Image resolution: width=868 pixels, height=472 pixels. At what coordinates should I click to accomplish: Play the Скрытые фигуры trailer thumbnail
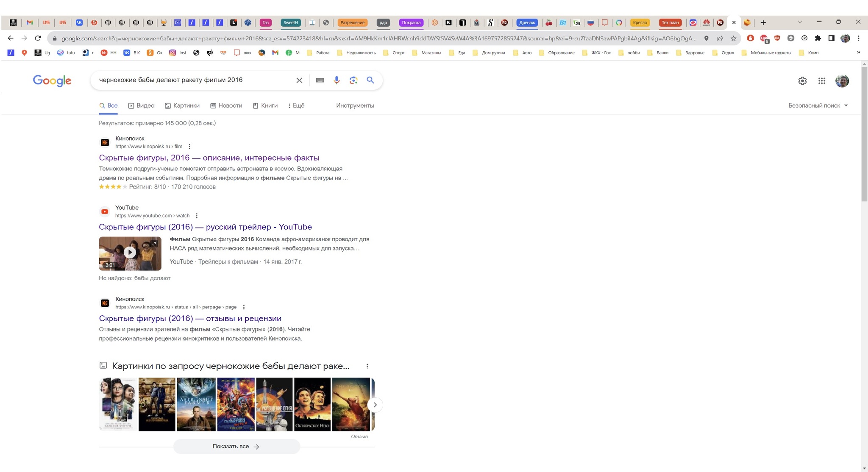(x=130, y=253)
